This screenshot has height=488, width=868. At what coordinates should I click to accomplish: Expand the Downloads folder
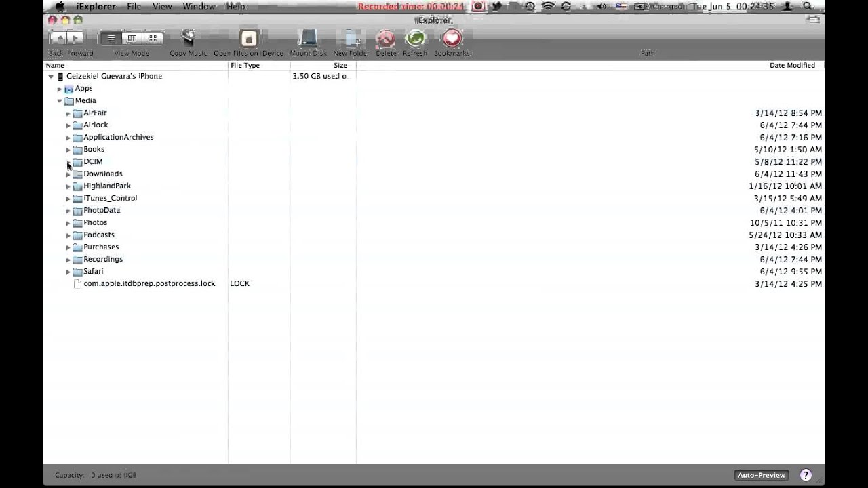click(68, 174)
